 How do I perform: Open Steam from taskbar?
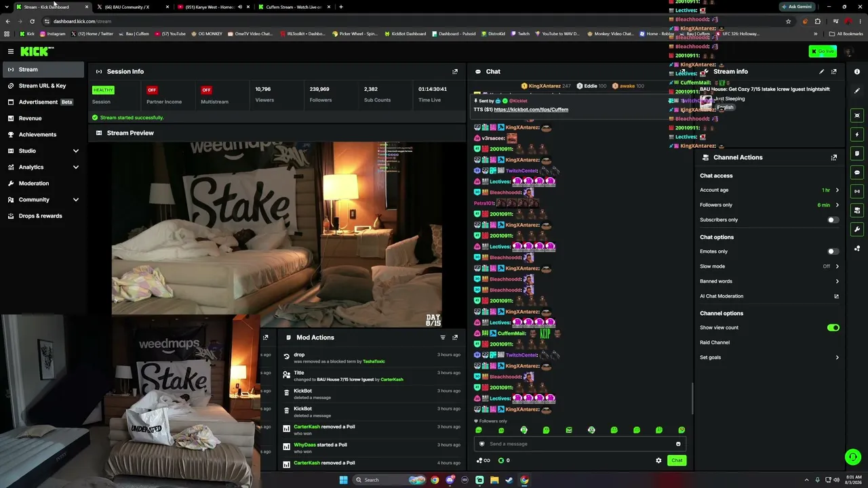coord(509,480)
